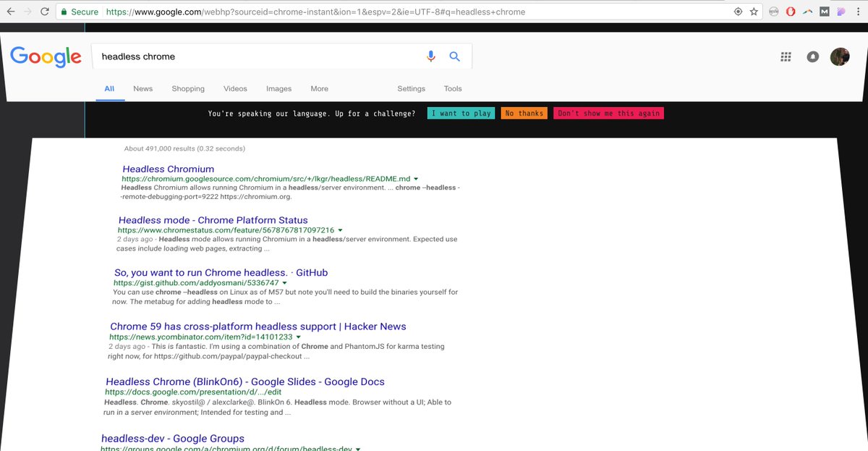Click the blue magnifier search button
This screenshot has width=868, height=451.
[455, 56]
